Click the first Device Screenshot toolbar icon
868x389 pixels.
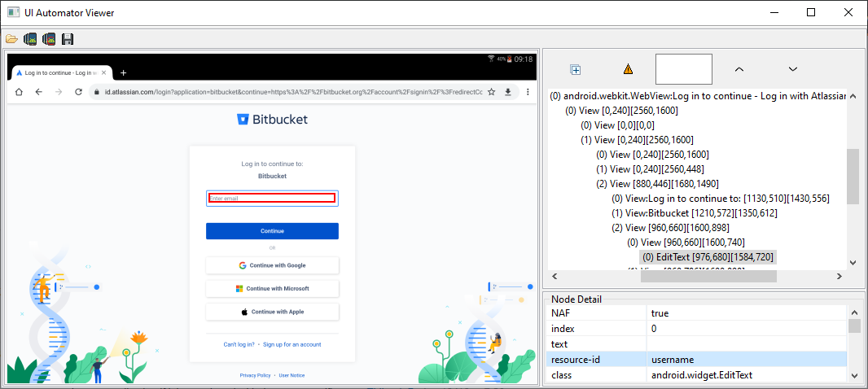click(30, 39)
